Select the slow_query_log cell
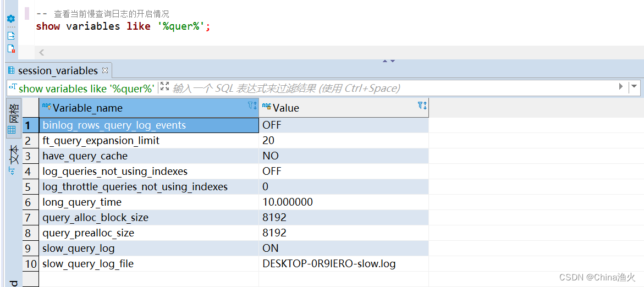This screenshot has height=287, width=644. [x=148, y=249]
